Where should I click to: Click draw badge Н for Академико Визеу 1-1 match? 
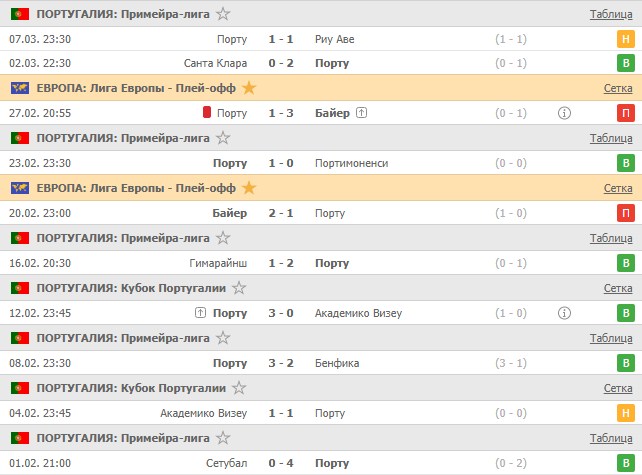click(626, 413)
